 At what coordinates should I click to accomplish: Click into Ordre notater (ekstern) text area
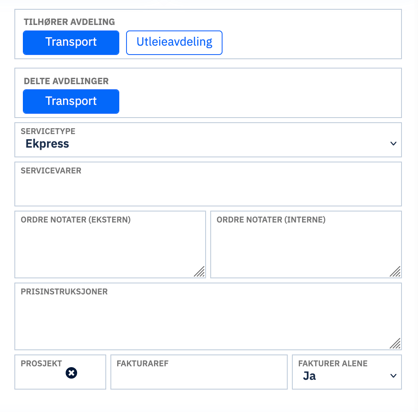110,244
